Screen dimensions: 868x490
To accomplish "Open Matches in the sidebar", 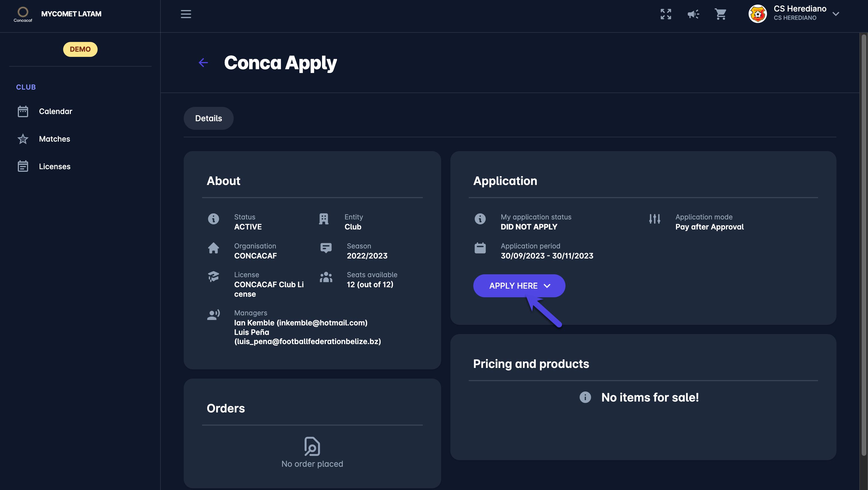I will point(54,139).
